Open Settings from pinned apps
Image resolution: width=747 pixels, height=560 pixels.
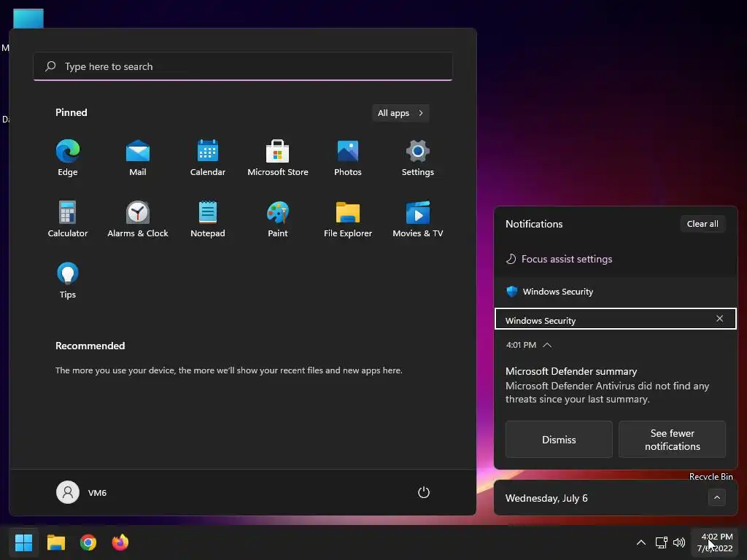point(418,158)
